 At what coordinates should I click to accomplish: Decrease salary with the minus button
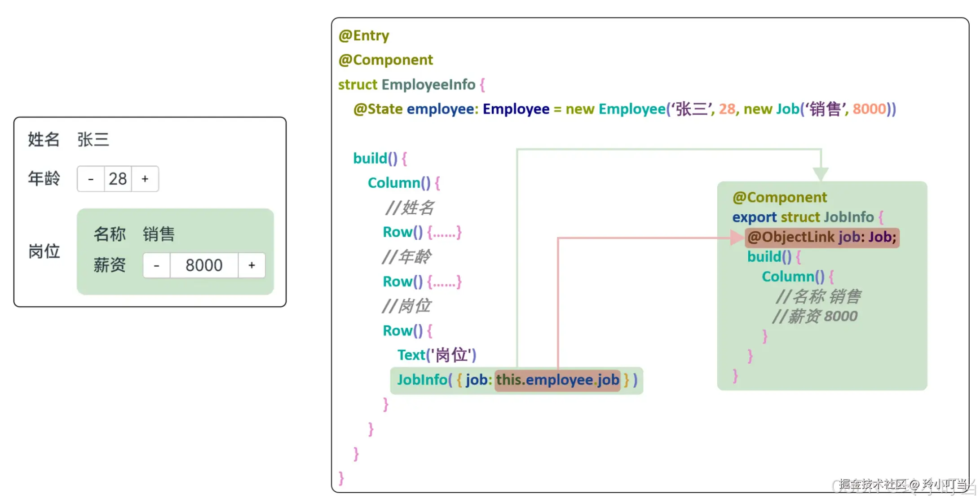(156, 265)
